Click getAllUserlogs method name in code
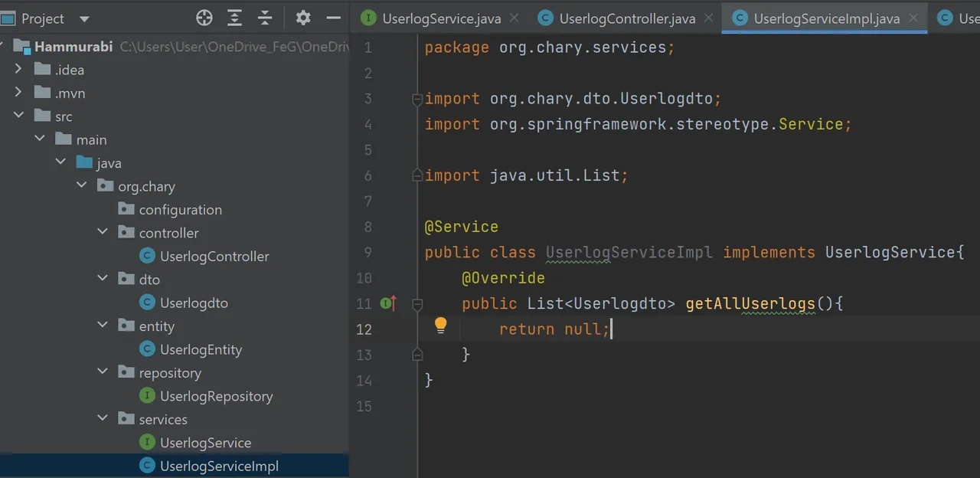 pyautogui.click(x=750, y=303)
